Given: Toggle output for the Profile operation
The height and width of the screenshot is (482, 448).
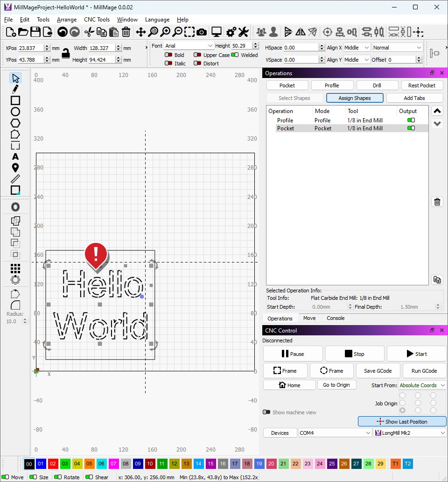Looking at the screenshot, I should coord(411,120).
